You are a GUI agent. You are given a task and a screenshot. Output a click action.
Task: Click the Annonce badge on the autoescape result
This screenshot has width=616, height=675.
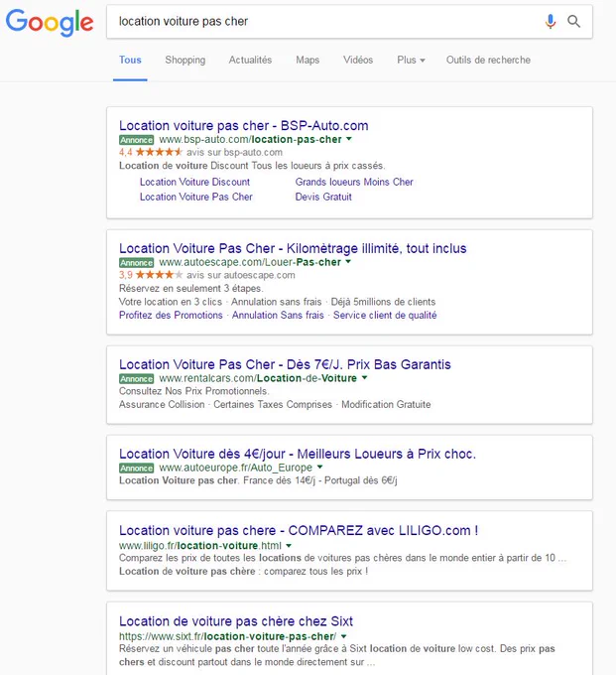136,263
